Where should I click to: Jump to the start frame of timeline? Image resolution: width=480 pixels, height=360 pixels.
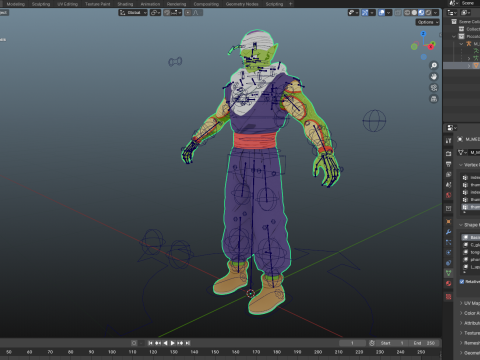[150, 343]
